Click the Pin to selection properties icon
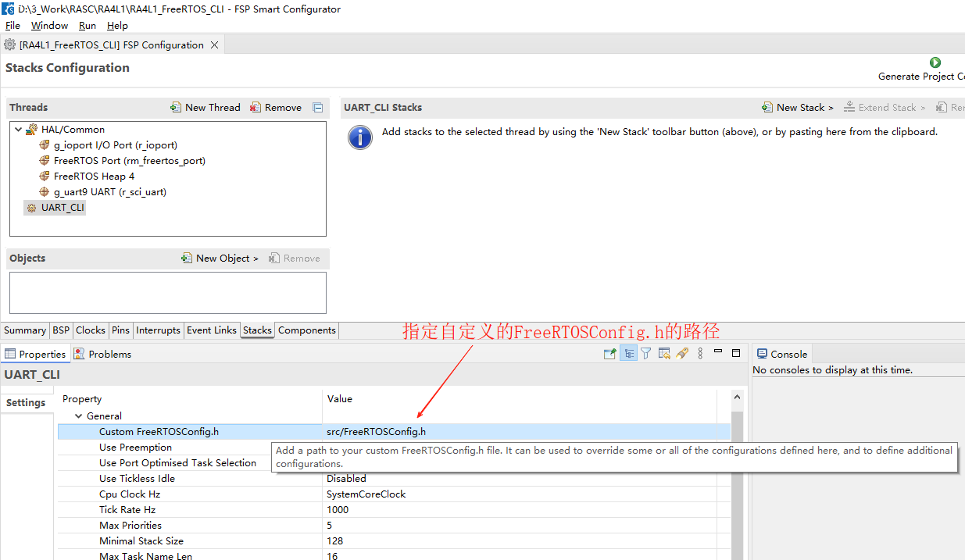Screen dimensions: 965x560 610,354
